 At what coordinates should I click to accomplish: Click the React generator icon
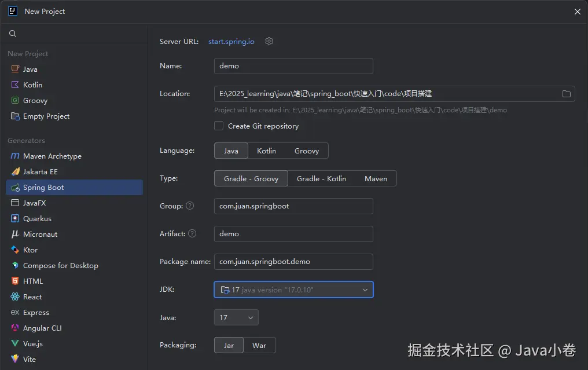click(15, 296)
